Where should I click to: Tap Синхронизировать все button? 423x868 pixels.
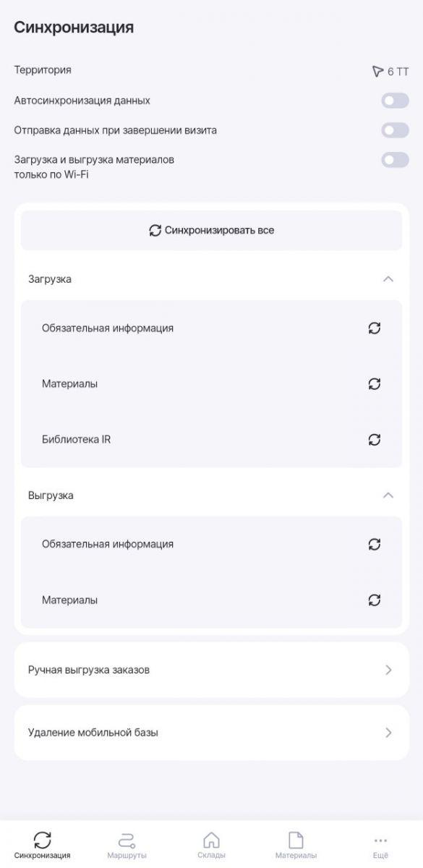211,230
